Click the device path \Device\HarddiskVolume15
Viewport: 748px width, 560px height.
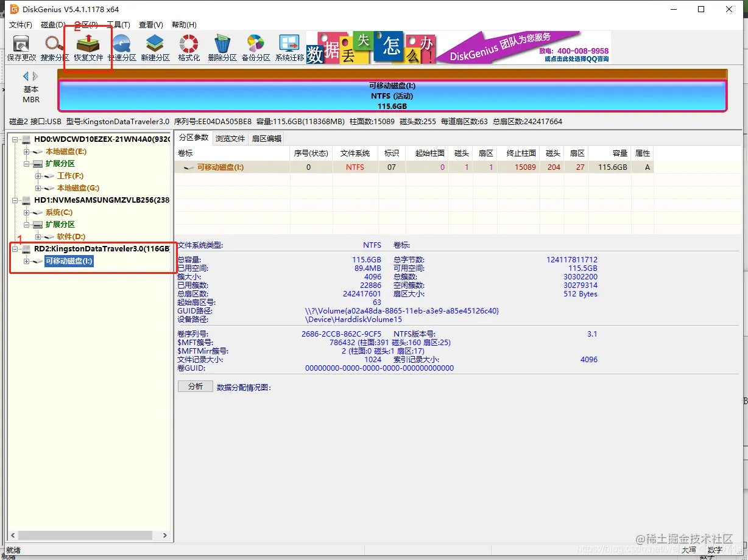click(x=353, y=320)
